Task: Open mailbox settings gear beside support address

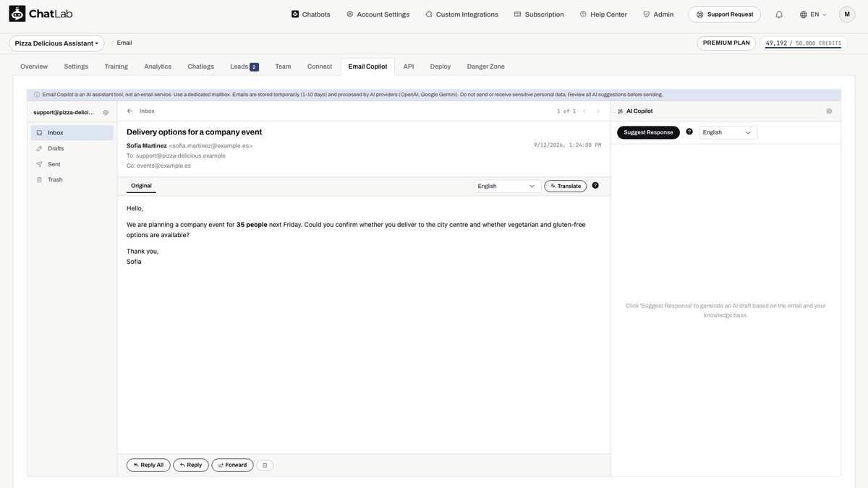Action: pos(106,112)
